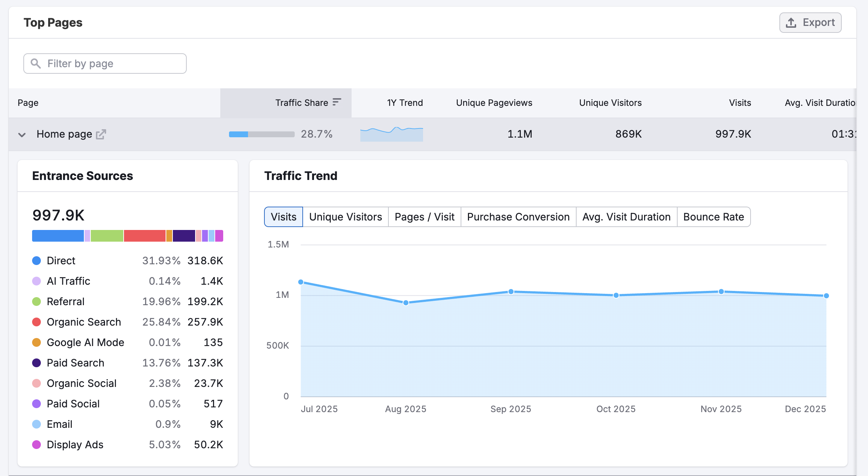Click the Organic Search legend dot

(36, 322)
